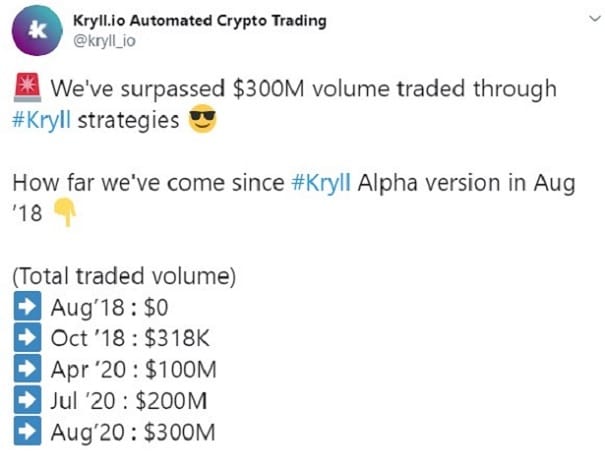Click the 'Apr '20 : $100M' text
The height and width of the screenshot is (465, 605).
[x=134, y=370]
